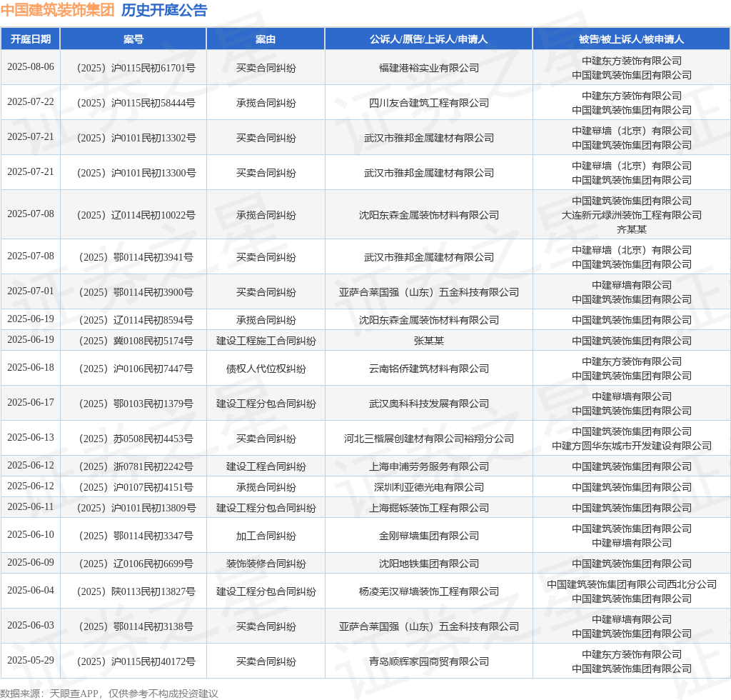Select case number 冀0108民初5174号
Viewport: 731px width, 700px height.
pyautogui.click(x=136, y=341)
